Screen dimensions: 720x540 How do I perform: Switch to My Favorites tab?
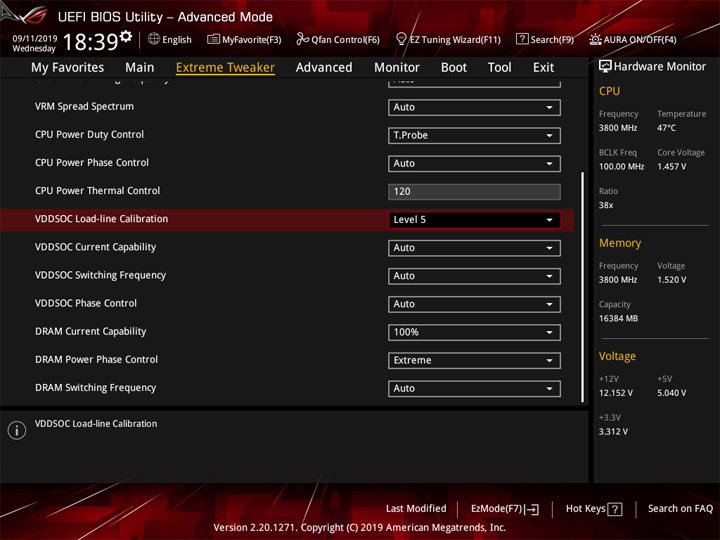point(68,68)
